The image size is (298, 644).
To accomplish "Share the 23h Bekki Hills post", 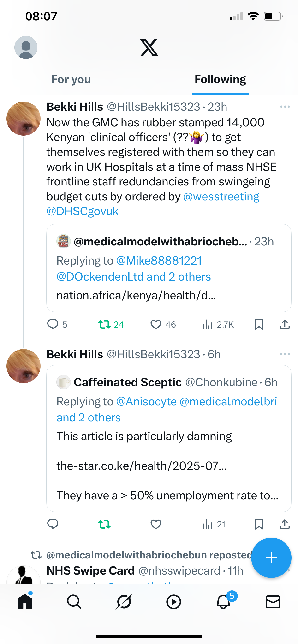I will (x=285, y=324).
